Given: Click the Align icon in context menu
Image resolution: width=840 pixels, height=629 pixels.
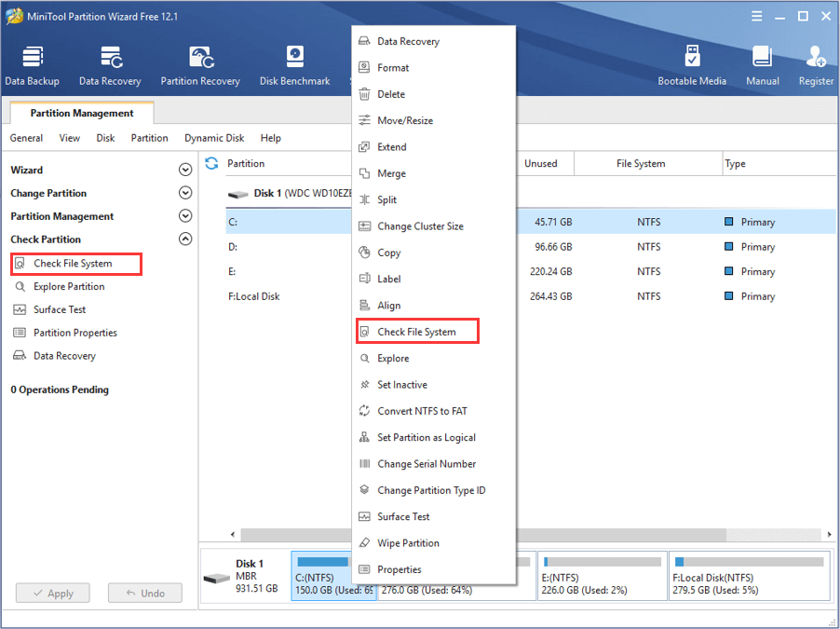Looking at the screenshot, I should [x=364, y=305].
